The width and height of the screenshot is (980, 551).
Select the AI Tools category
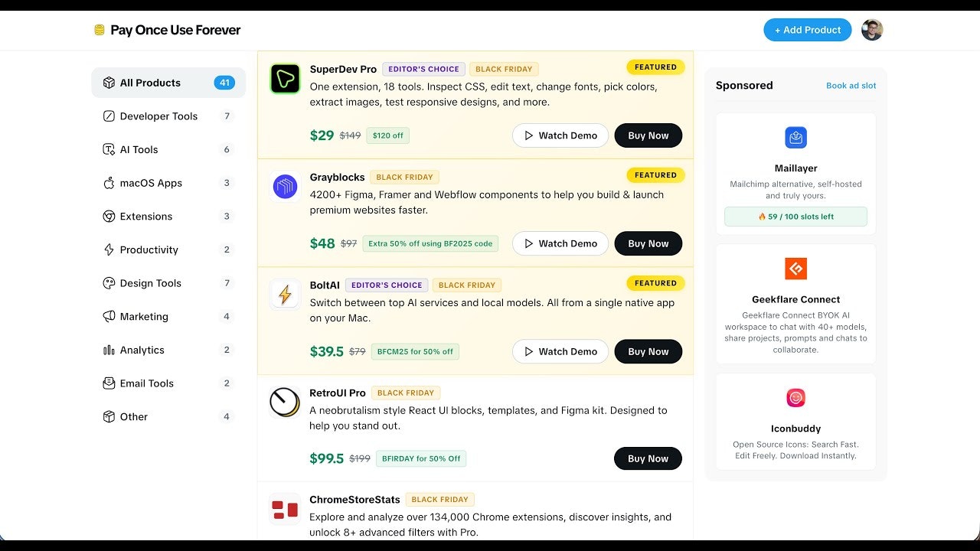click(168, 149)
